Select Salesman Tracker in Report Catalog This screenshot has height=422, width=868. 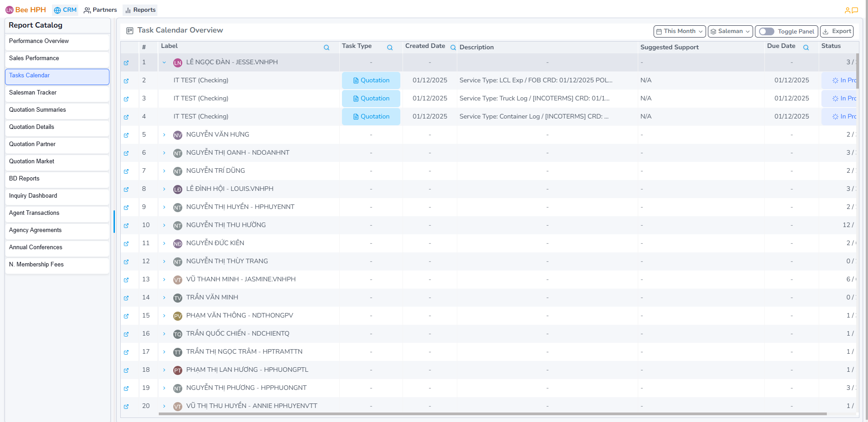33,92
